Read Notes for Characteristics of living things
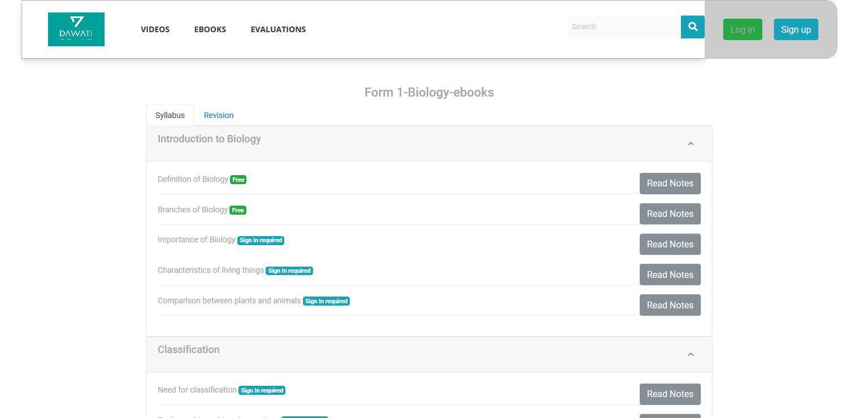This screenshot has width=868, height=418. (x=670, y=275)
